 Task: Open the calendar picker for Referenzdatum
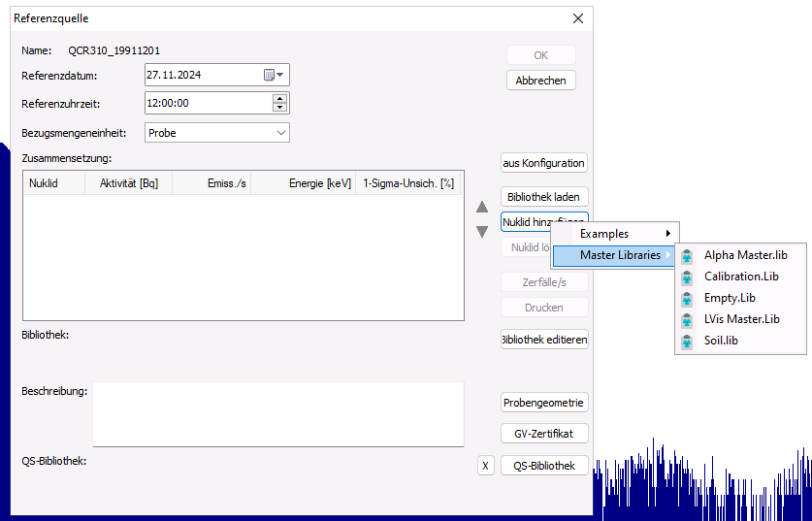click(274, 75)
